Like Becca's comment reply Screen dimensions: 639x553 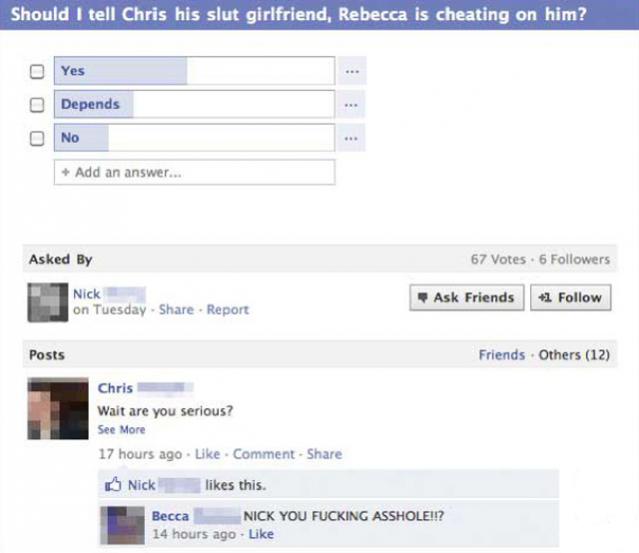[261, 534]
